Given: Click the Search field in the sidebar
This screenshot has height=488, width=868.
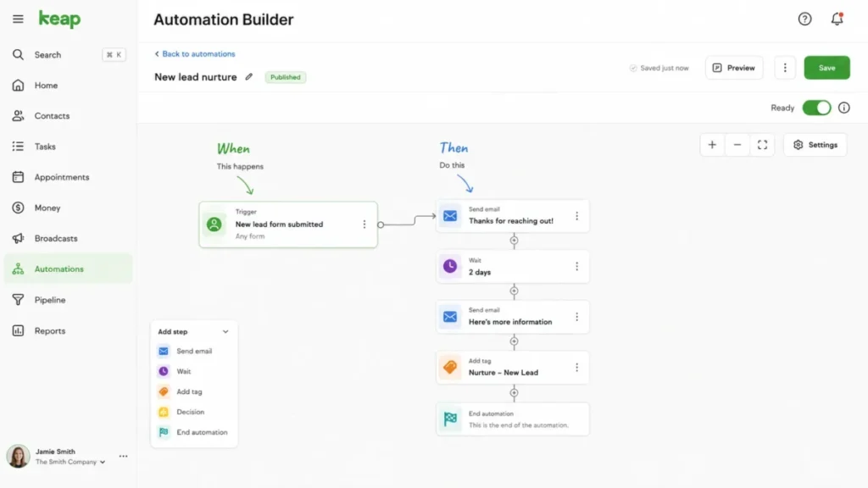Looking at the screenshot, I should (69, 55).
